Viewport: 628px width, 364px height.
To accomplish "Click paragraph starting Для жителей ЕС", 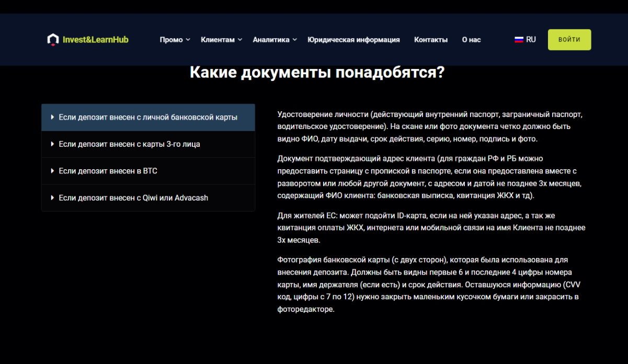I will (431, 228).
